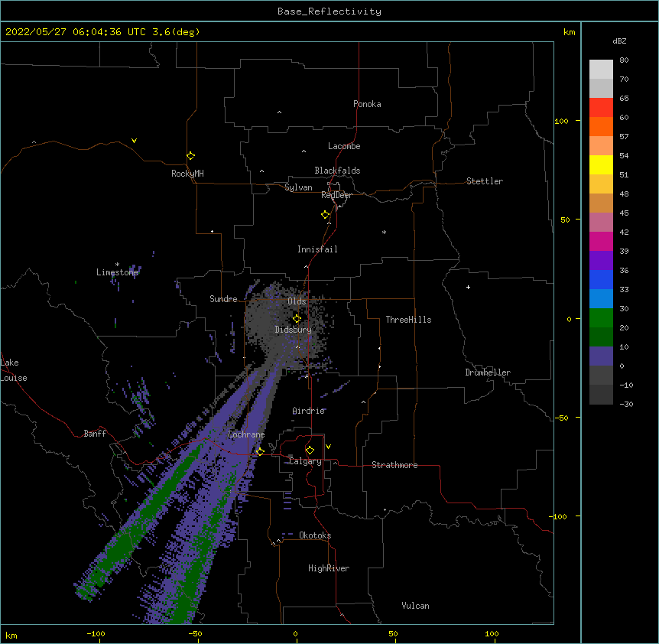Click the Ponoka city label
The width and height of the screenshot is (659, 644).
tap(367, 104)
